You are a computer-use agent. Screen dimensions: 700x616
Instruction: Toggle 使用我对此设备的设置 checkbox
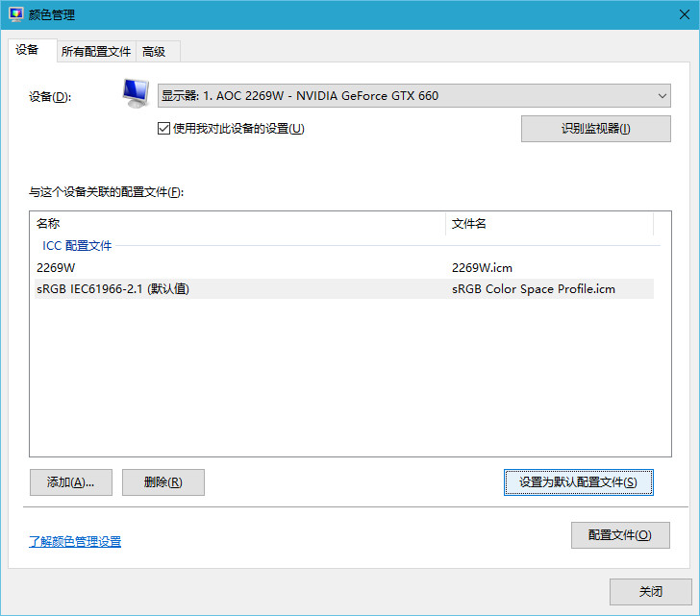pyautogui.click(x=163, y=129)
